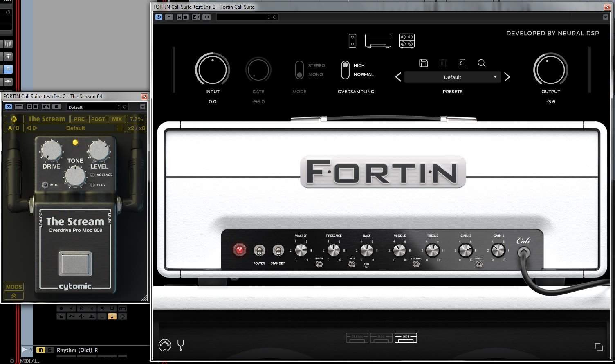Click the Output knob on Fortin
The image size is (615, 364).
coord(550,70)
